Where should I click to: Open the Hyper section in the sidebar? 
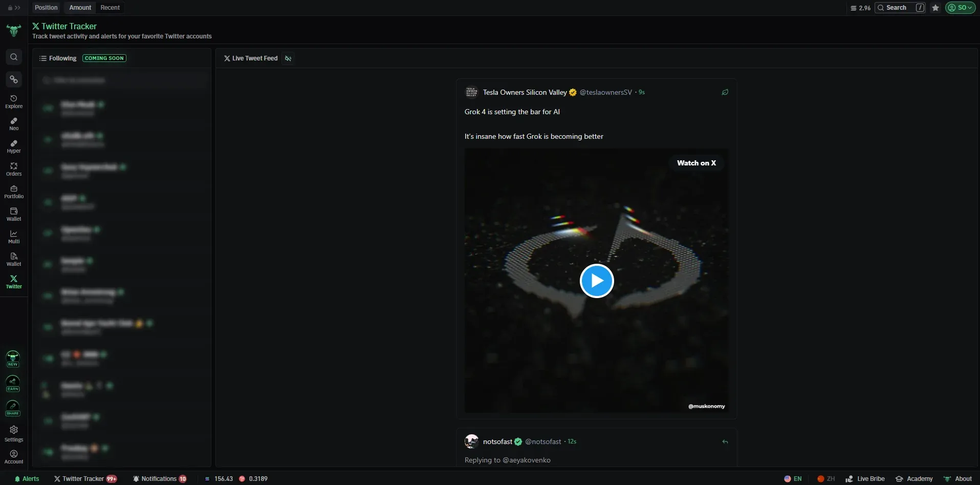click(x=13, y=145)
